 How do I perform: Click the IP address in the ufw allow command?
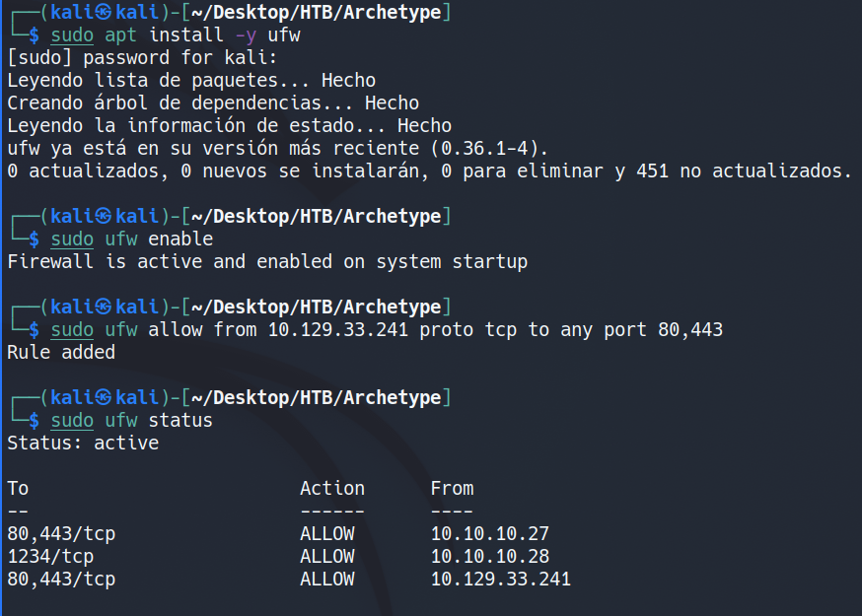(x=337, y=329)
